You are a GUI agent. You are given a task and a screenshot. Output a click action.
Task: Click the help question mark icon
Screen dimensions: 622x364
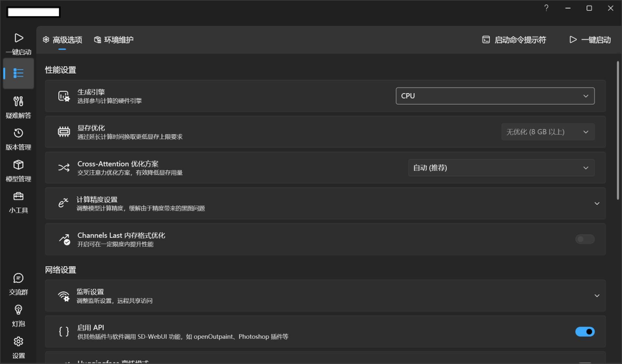coord(546,8)
